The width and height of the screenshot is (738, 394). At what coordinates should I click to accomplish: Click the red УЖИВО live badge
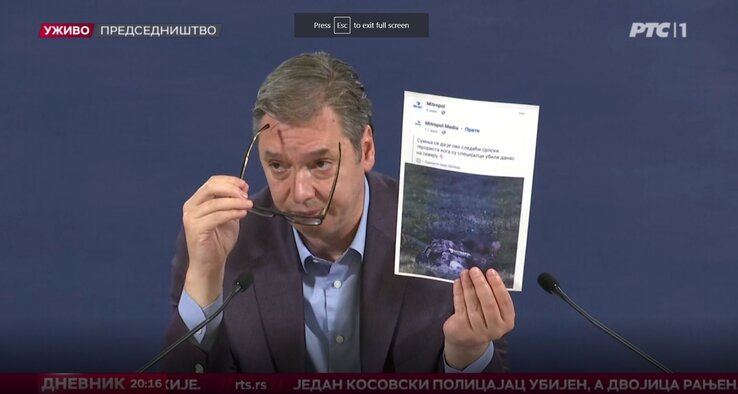(66, 31)
